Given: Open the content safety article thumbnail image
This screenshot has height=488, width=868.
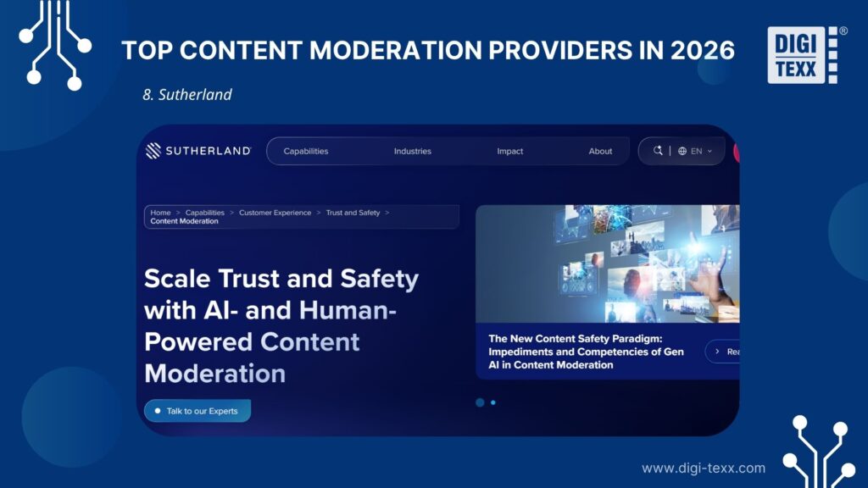Looking at the screenshot, I should pyautogui.click(x=607, y=264).
